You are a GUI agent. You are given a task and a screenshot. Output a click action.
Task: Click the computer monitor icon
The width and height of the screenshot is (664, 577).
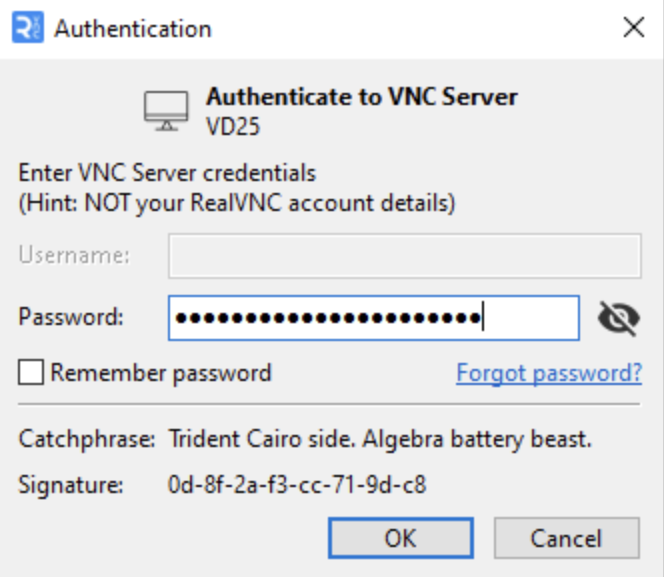[x=166, y=111]
